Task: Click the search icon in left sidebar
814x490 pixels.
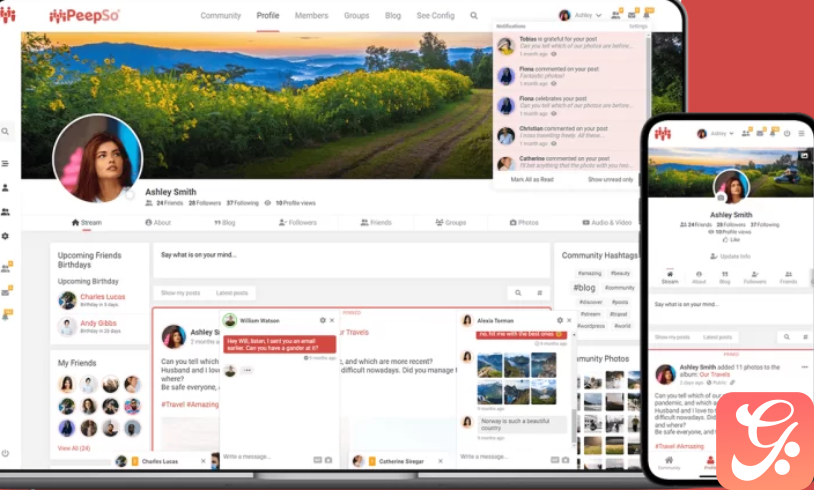Action: click(x=5, y=132)
